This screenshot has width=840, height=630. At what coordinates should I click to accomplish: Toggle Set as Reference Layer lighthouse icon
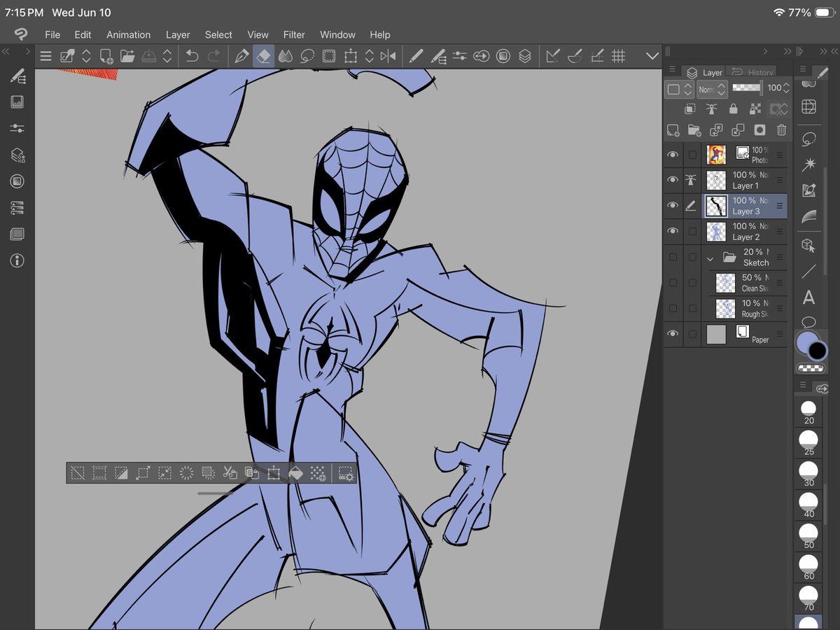(711, 109)
